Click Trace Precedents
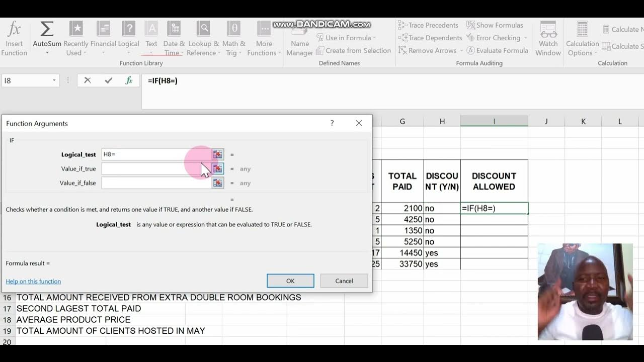The image size is (644, 362). pyautogui.click(x=428, y=25)
